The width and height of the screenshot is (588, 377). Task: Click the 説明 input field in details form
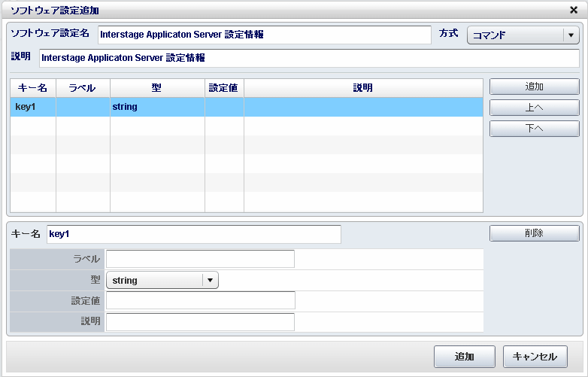point(200,322)
